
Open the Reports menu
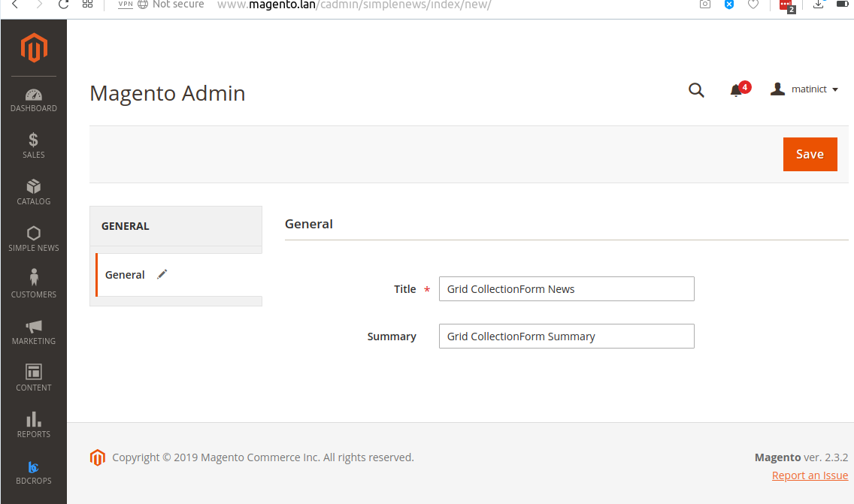tap(34, 425)
